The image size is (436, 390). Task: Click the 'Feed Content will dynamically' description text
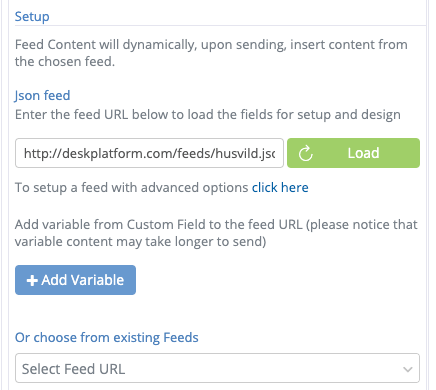[x=211, y=53]
